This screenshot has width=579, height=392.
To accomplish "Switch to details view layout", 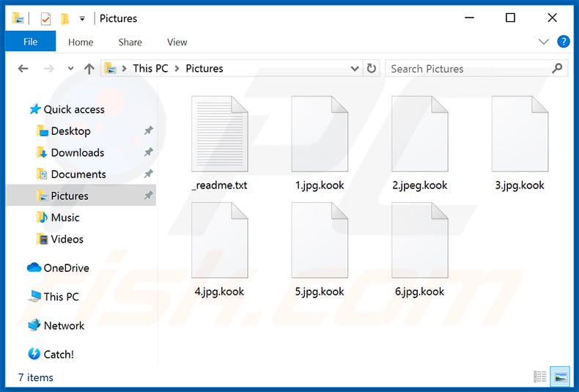I will point(540,377).
